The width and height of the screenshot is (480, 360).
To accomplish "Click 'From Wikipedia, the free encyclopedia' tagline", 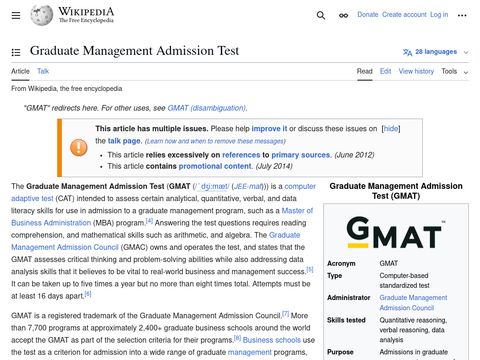I will click(x=67, y=89).
